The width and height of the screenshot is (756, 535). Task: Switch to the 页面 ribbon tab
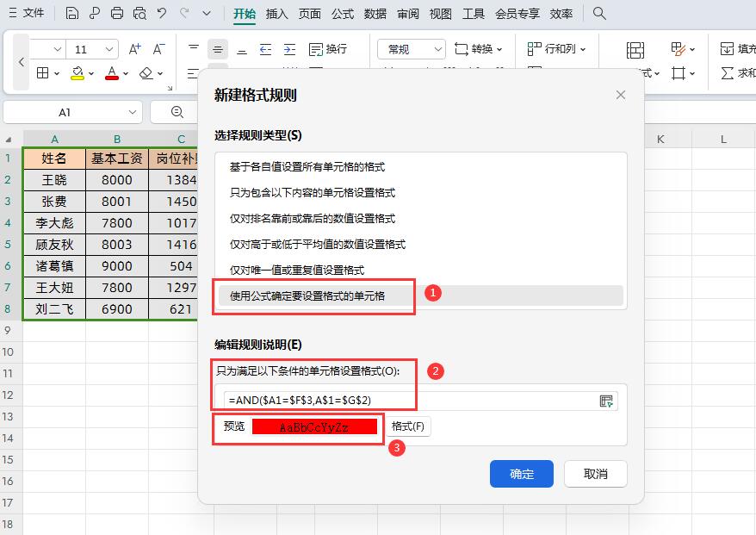(x=309, y=14)
